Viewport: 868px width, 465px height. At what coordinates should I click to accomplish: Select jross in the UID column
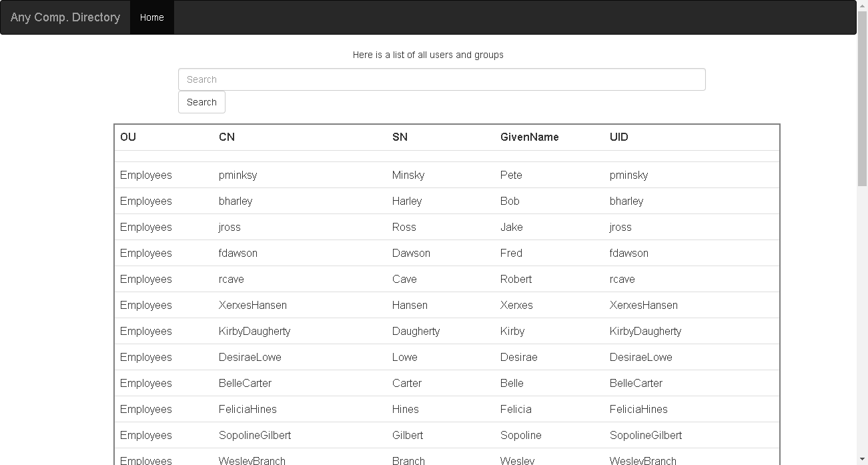(620, 227)
